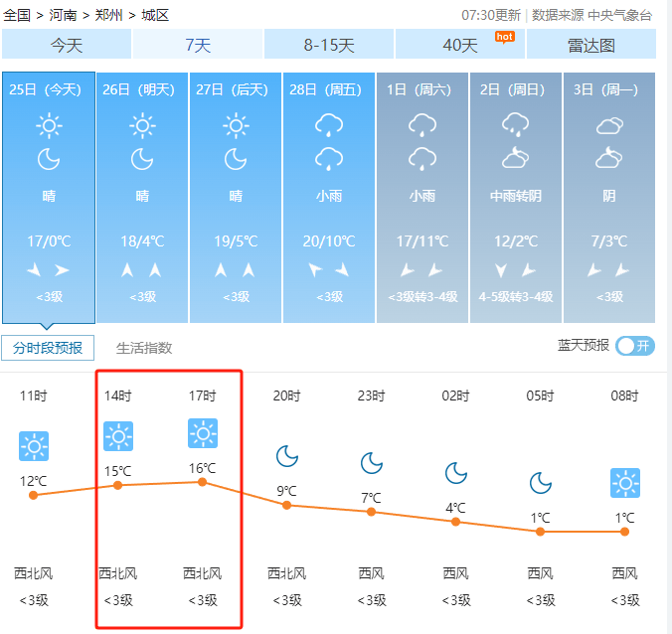Select the 25日 (今天) forecast card
The height and width of the screenshot is (634, 672).
49,198
